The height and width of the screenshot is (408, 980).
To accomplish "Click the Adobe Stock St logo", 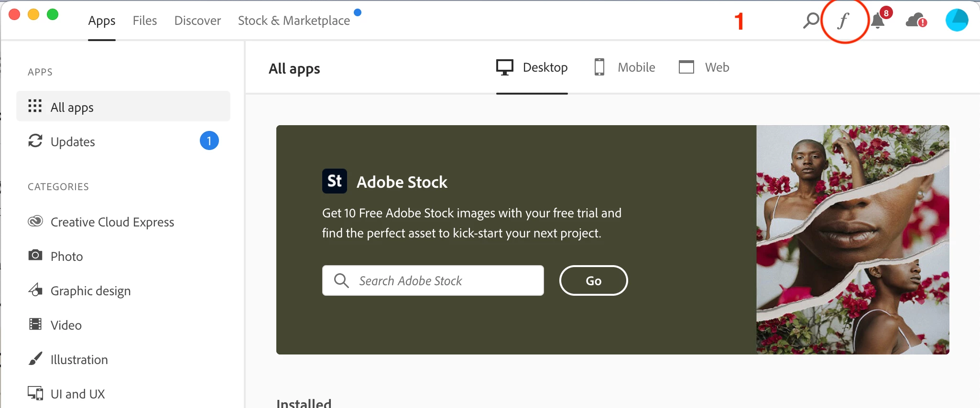I will [x=335, y=181].
